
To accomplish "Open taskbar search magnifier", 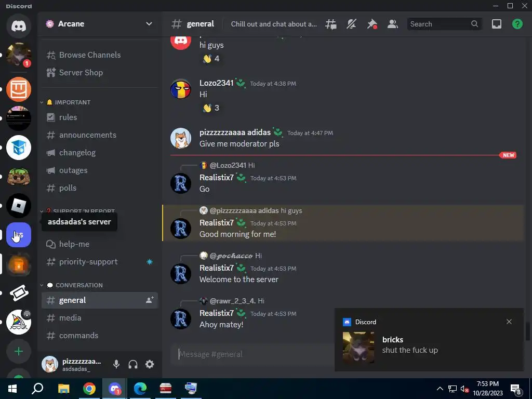I will [x=37, y=389].
